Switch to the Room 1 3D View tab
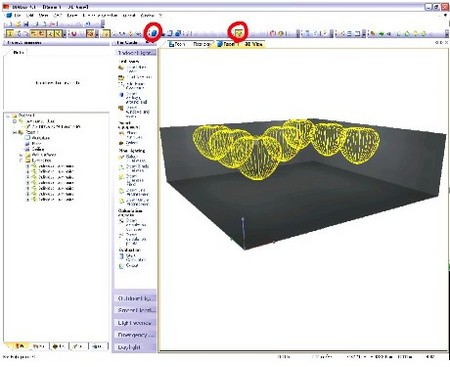The height and width of the screenshot is (367, 450). 240,44
